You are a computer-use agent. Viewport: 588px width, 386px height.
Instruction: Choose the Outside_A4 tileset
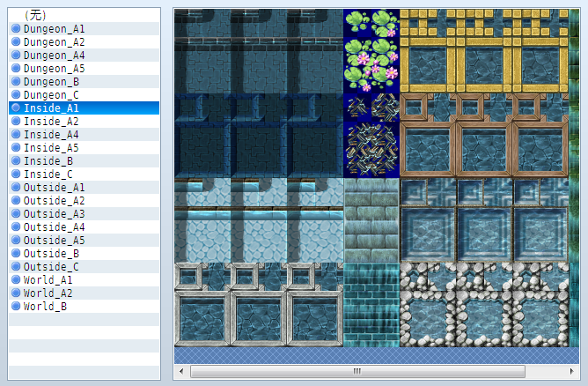pos(84,226)
